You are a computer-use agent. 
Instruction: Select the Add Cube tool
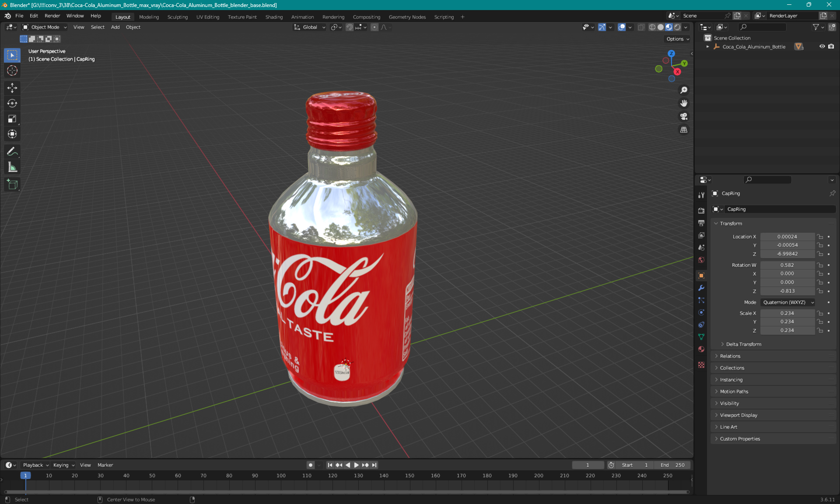pyautogui.click(x=12, y=185)
